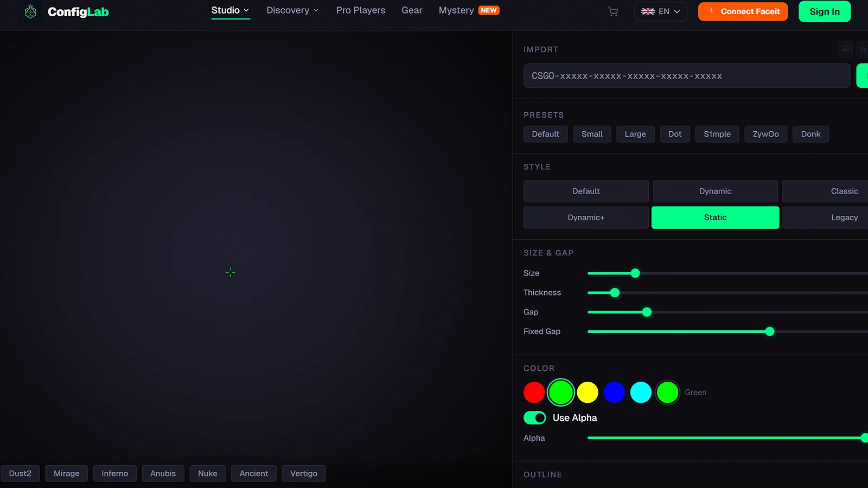Image resolution: width=868 pixels, height=488 pixels.
Task: Click the crosshair code import field
Action: (687, 76)
